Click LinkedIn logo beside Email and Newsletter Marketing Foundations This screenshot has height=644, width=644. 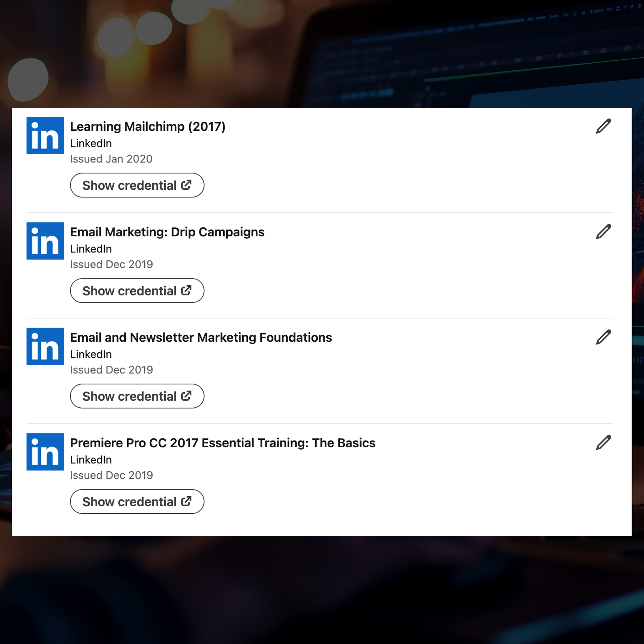[x=45, y=346]
